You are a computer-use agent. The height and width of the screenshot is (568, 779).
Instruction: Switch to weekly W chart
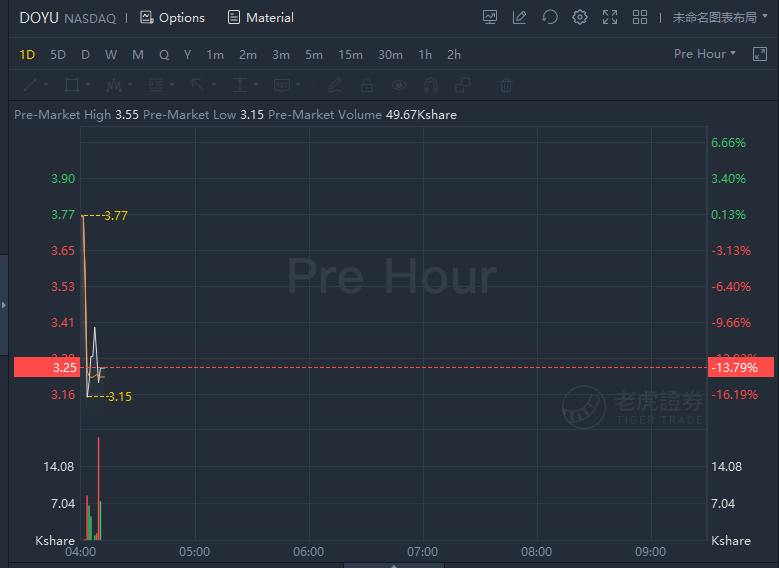[x=111, y=55]
